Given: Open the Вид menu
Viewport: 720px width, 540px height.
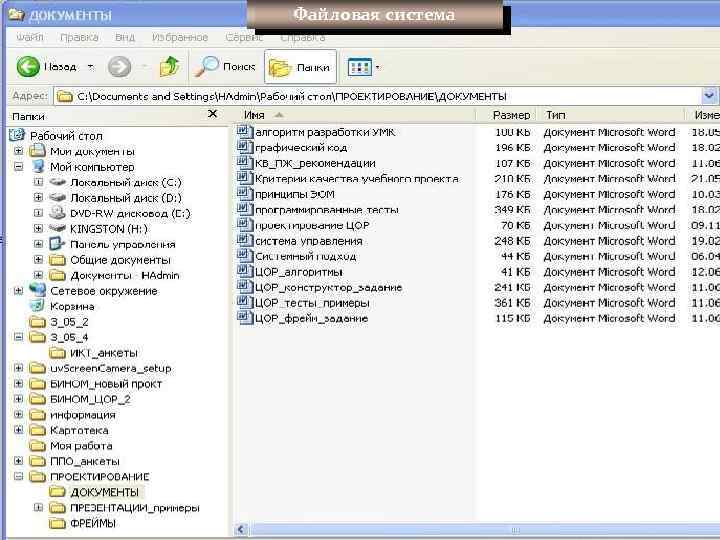Looking at the screenshot, I should [125, 37].
